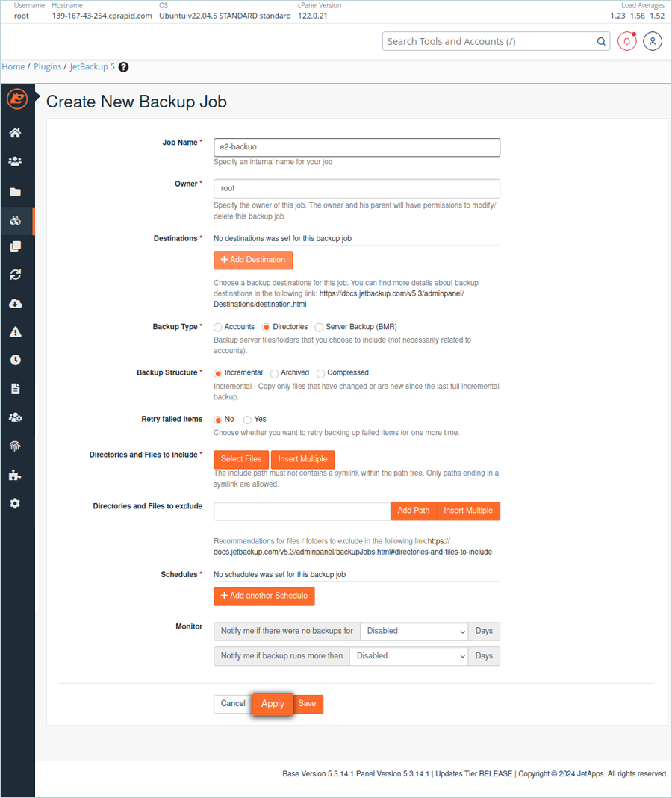Open the warning triangle alerts icon
Viewport: 672px width, 798px height.
(x=15, y=332)
